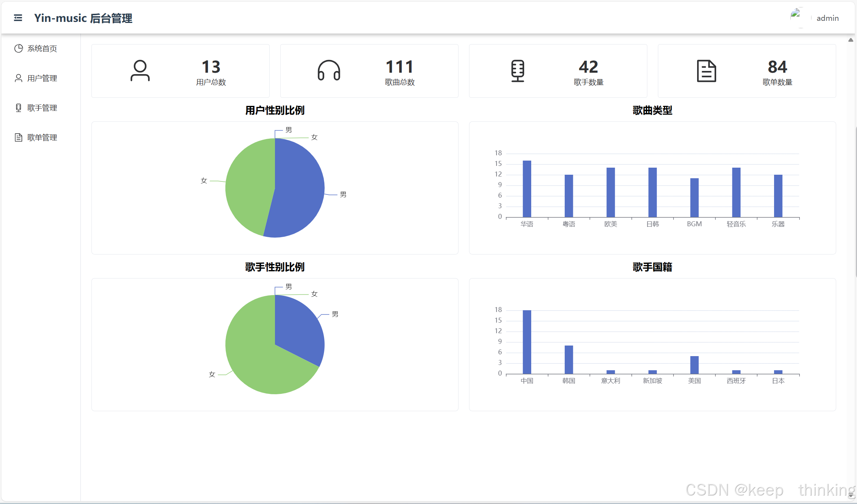Click the scrollbar up arrow at right
857x504 pixels.
click(851, 40)
